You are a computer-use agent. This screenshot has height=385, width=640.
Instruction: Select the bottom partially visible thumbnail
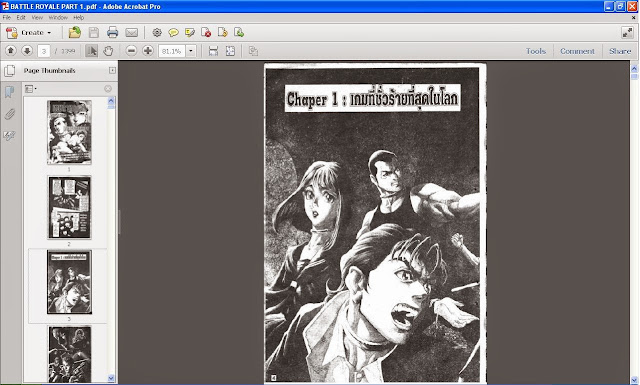click(x=70, y=354)
